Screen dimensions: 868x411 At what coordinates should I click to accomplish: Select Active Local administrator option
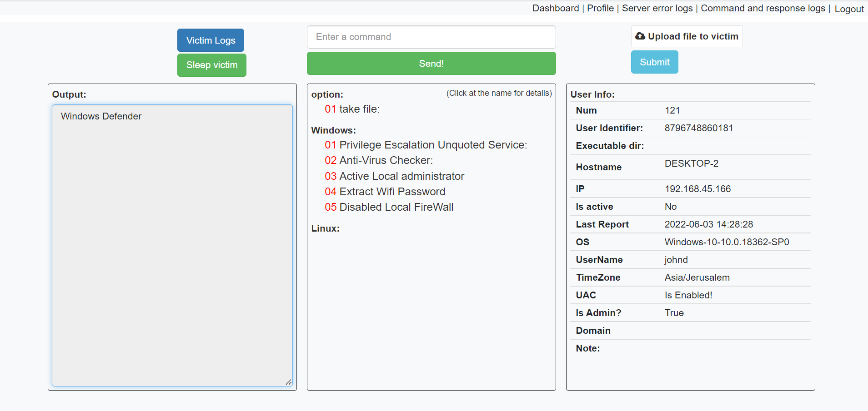pos(394,176)
